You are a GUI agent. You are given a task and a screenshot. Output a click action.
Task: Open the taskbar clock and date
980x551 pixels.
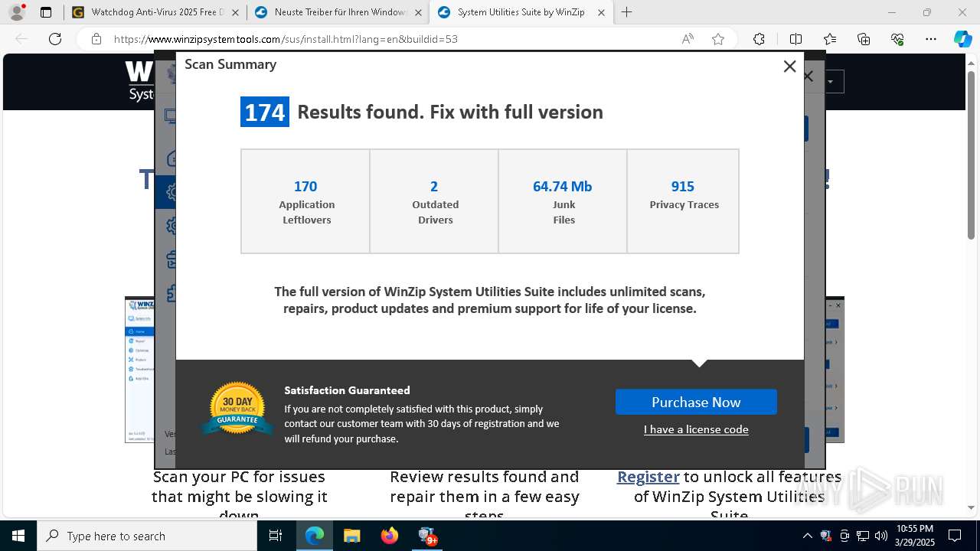[x=914, y=536]
